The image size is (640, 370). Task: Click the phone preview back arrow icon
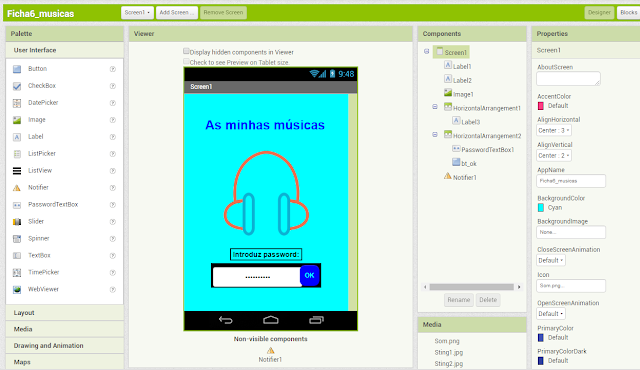click(225, 320)
